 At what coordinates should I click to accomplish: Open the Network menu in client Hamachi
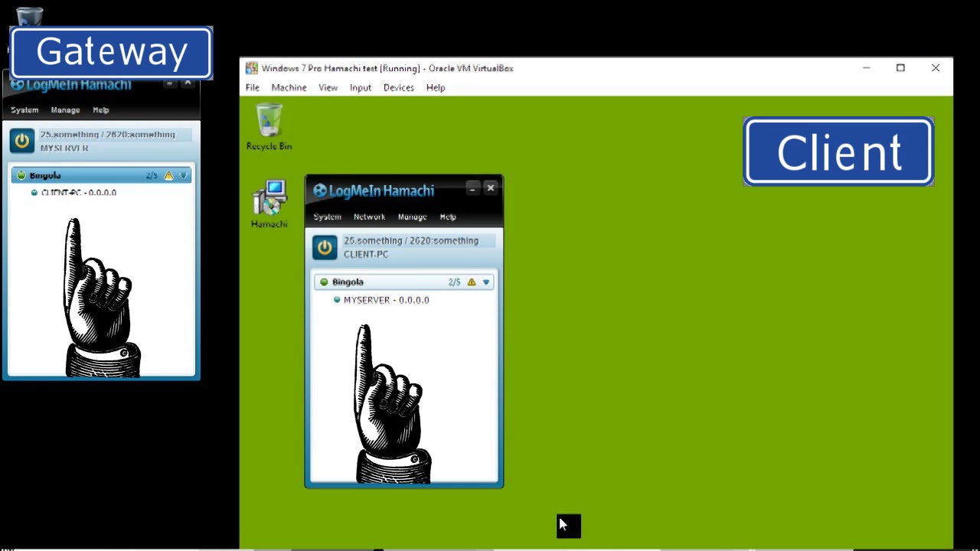click(x=369, y=217)
